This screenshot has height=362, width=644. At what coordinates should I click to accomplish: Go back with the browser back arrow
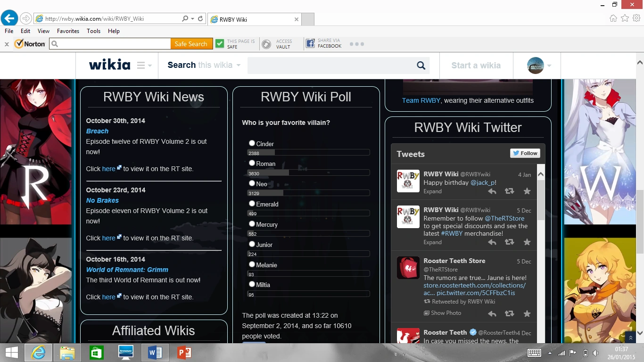tap(9, 18)
